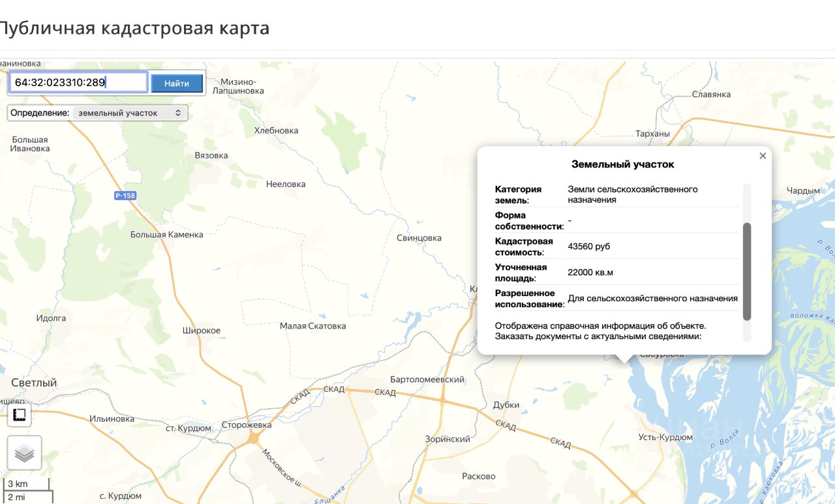Click the Уточненная площадь value 22000 кв.м
Viewport: 835px width, 504px height.
590,273
